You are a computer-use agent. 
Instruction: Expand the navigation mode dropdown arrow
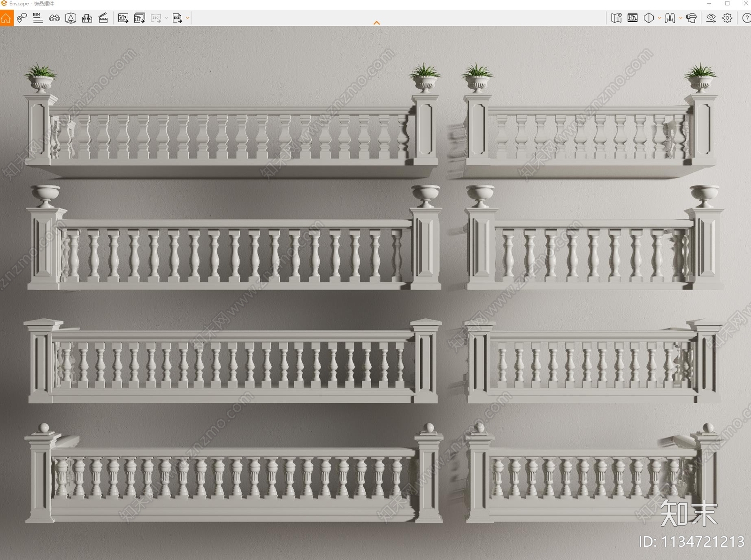click(681, 18)
